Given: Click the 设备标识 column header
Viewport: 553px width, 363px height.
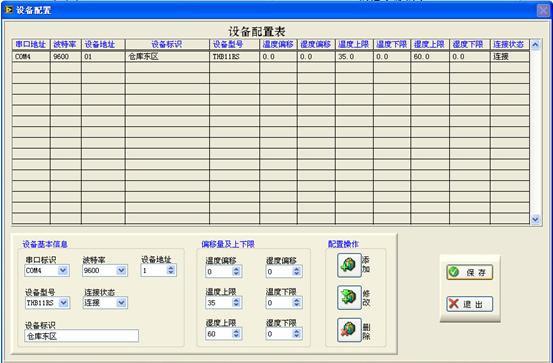Looking at the screenshot, I should (x=167, y=44).
